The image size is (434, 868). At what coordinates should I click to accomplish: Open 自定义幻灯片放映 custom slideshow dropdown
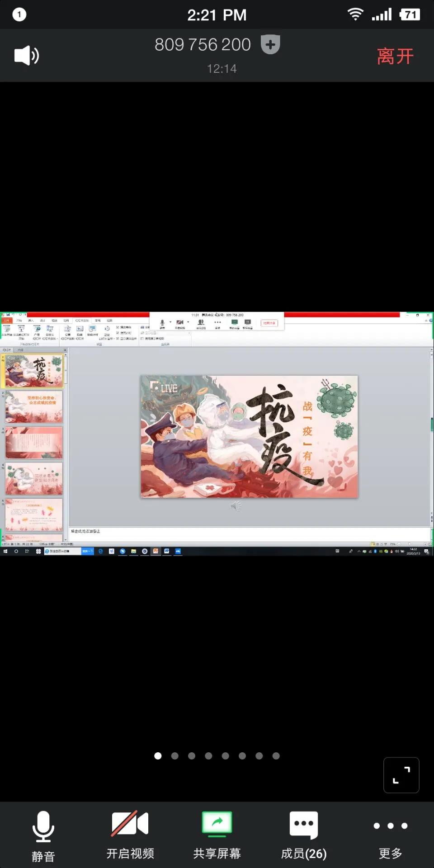pos(50,332)
